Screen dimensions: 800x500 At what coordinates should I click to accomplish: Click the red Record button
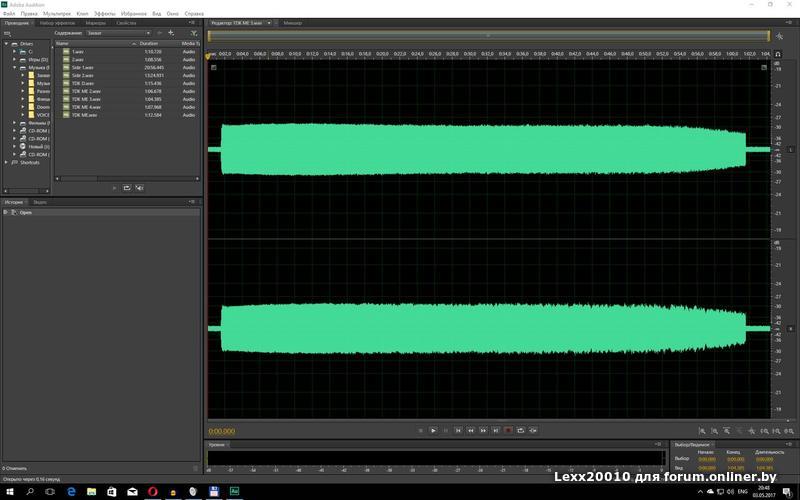508,430
